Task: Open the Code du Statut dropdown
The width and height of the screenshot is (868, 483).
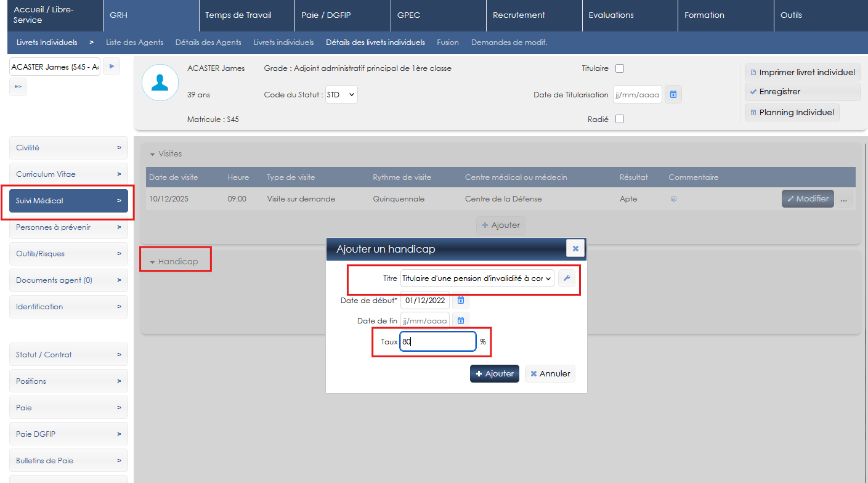Action: (341, 95)
